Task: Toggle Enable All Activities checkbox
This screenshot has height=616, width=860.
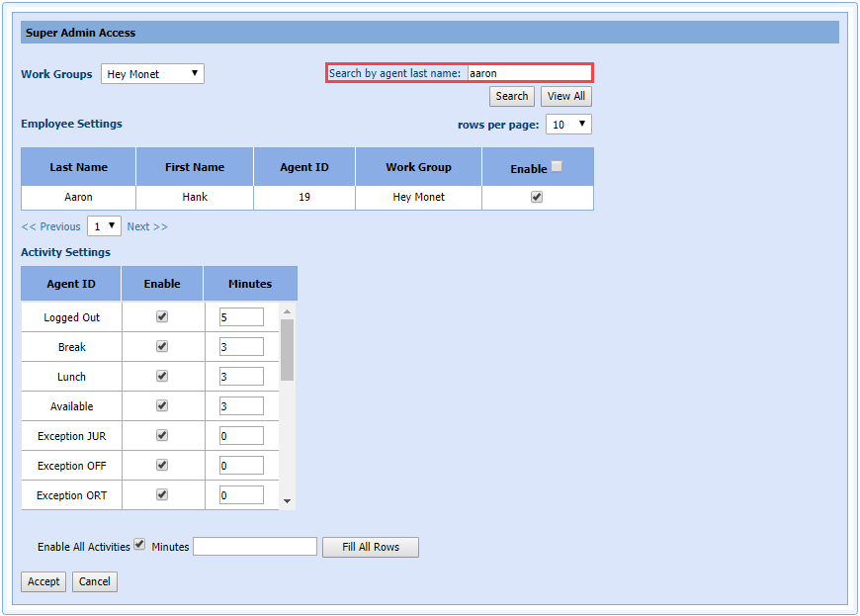Action: coord(139,545)
